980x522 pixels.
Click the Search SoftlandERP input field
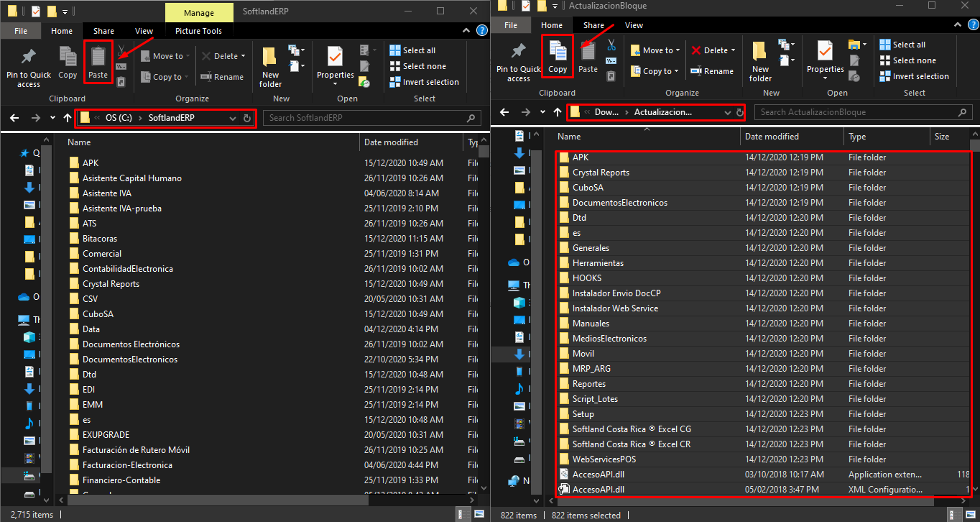click(366, 118)
